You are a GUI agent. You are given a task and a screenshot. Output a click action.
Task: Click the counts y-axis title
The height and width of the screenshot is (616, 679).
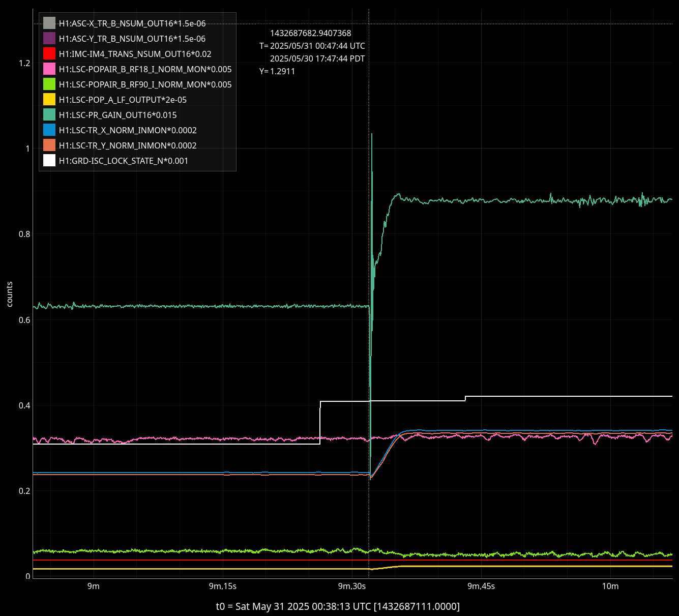coord(10,295)
